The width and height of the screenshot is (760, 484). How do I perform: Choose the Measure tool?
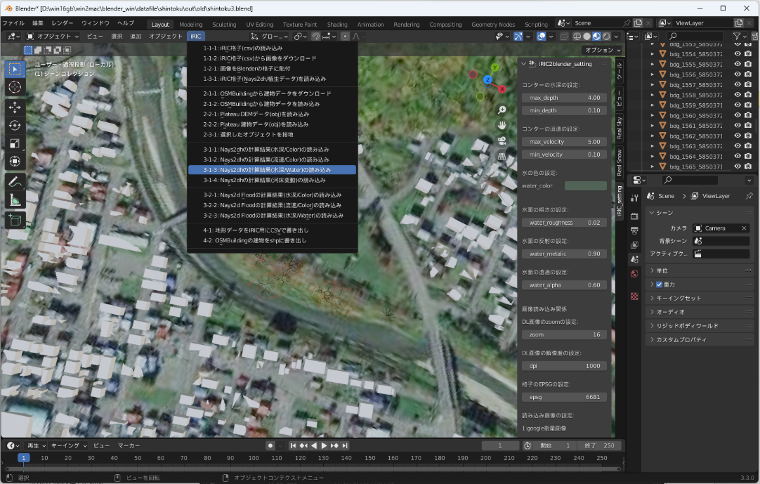(x=15, y=200)
